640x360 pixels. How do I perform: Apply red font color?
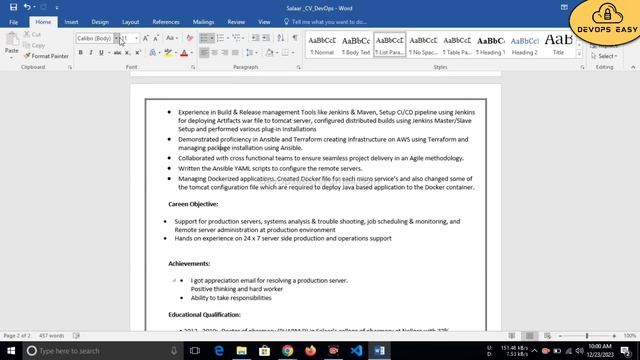pyautogui.click(x=184, y=53)
